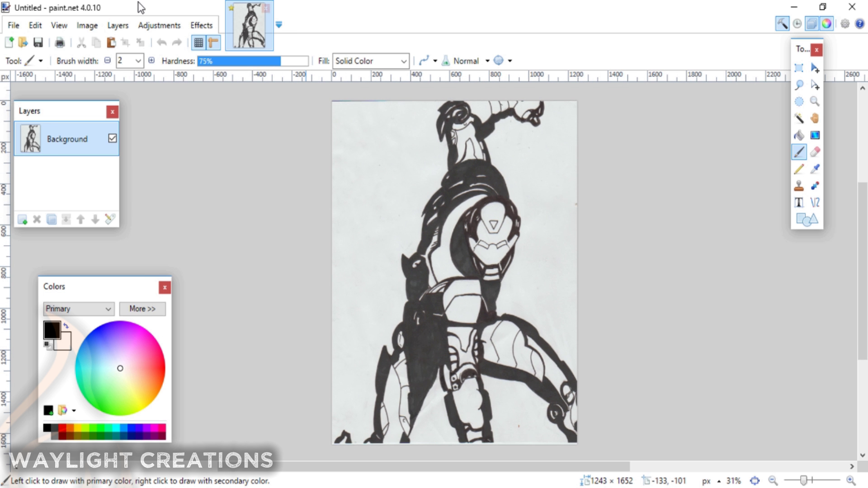Screen dimensions: 868x488
Task: Click the image thumbnail tab
Action: pos(250,26)
